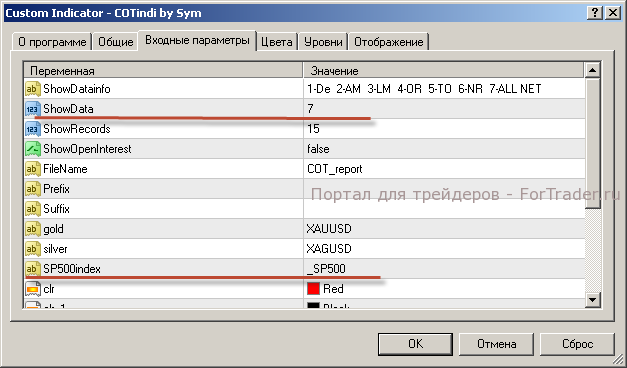Open the Отображение tab

(x=389, y=42)
